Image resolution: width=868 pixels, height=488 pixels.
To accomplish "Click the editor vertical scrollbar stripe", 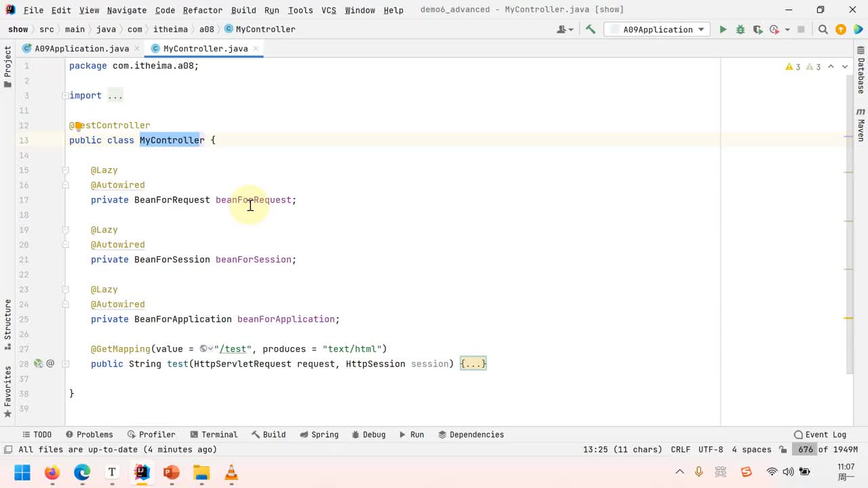I will click(x=848, y=224).
